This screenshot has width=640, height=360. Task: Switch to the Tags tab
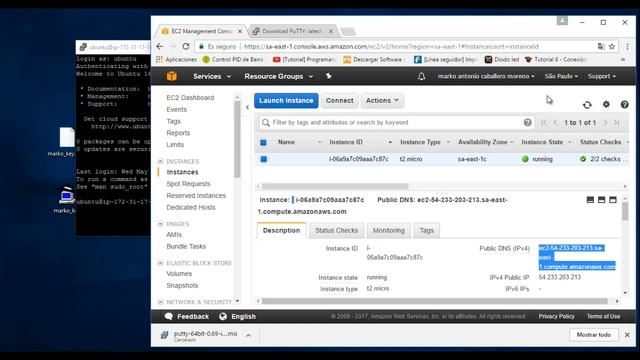point(427,231)
